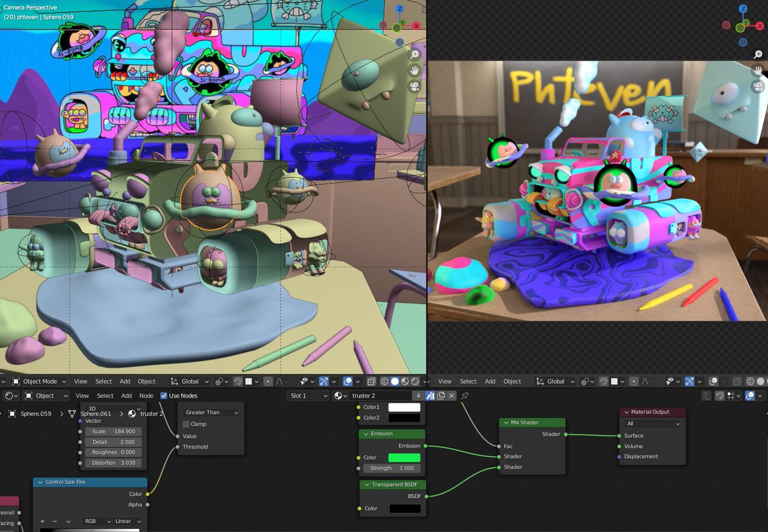Click the Scale value field -184.900

coord(113,431)
